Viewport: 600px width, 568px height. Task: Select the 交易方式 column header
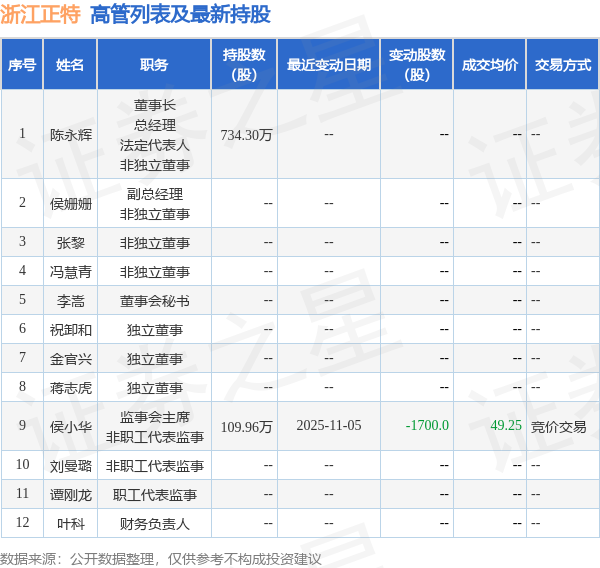tap(562, 65)
